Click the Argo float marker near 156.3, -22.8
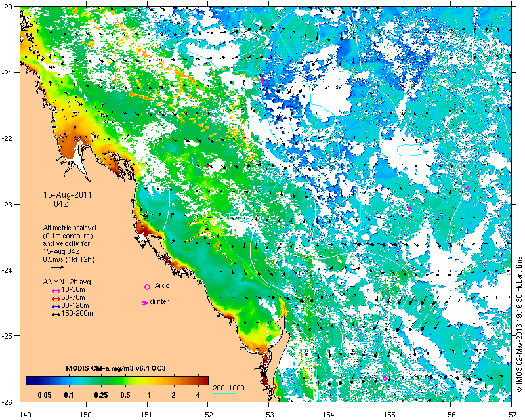 click(467, 188)
